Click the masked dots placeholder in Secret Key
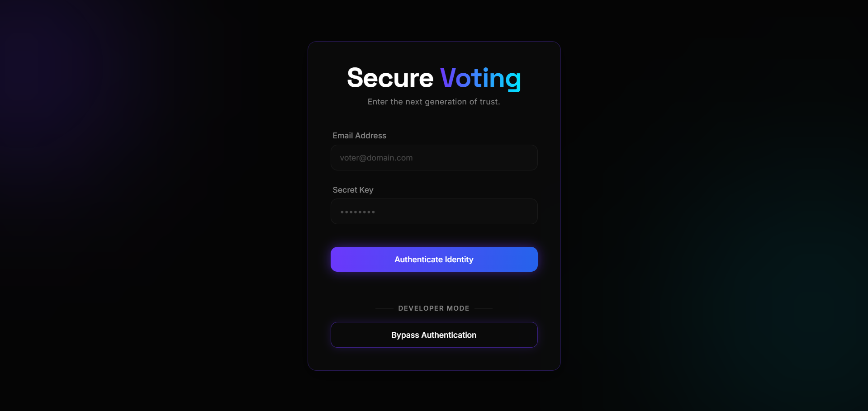This screenshot has height=411, width=868. [x=358, y=212]
